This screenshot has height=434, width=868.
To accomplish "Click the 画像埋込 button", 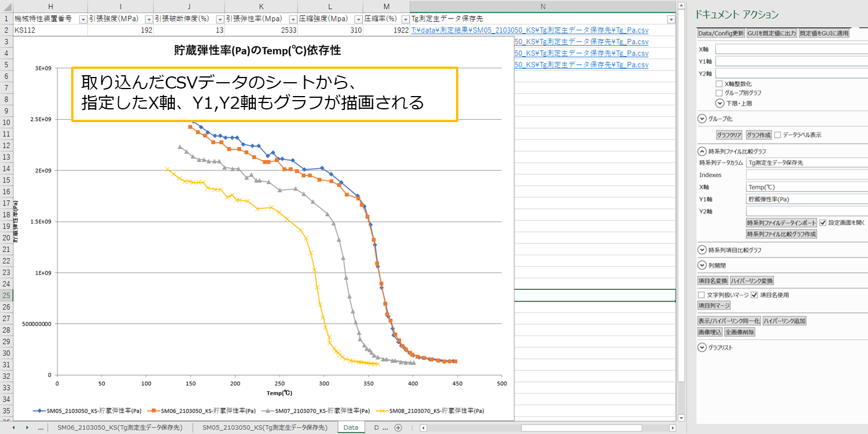I will point(710,332).
